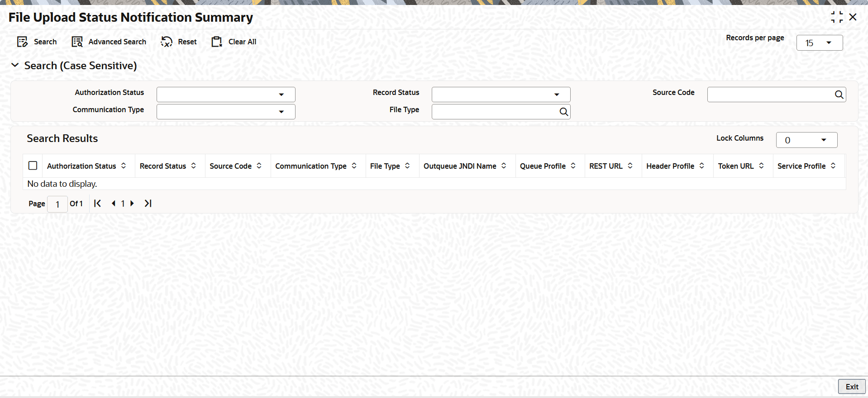The width and height of the screenshot is (868, 398).
Task: Sort by Queue Profile column arrows
Action: click(x=573, y=166)
